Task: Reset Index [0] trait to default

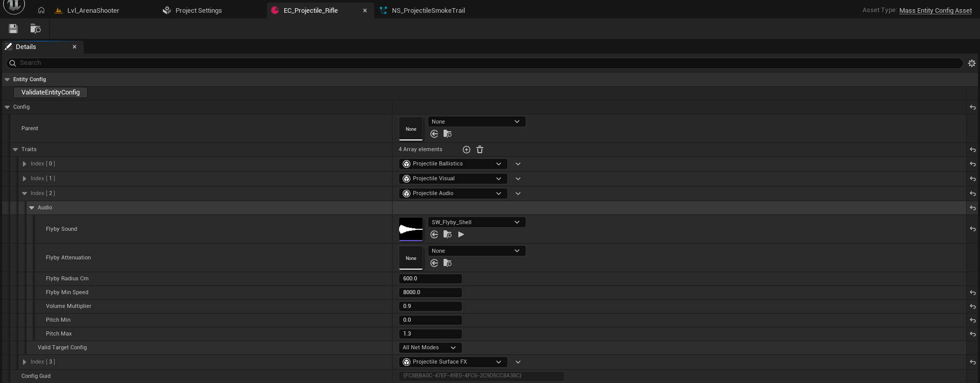Action: 973,164
